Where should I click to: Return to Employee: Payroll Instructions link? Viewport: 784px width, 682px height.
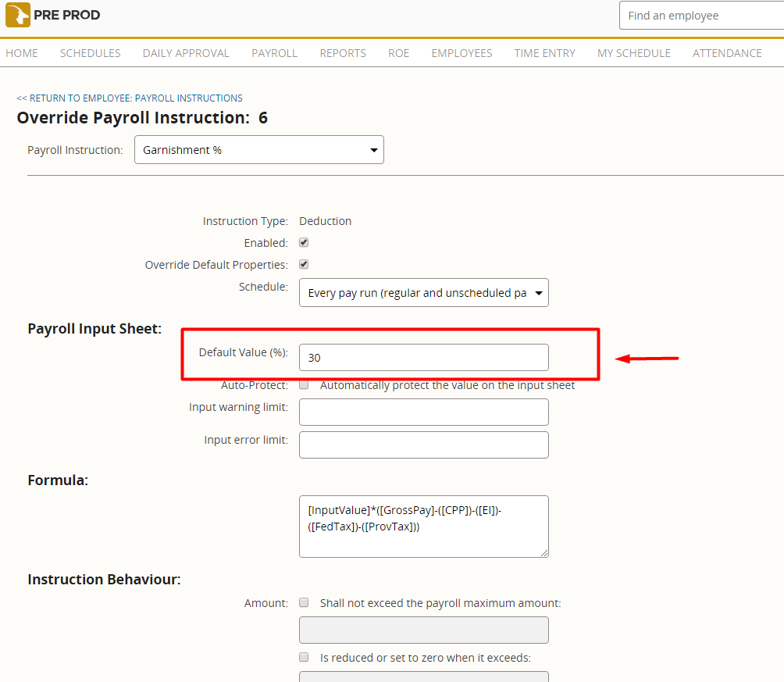pos(130,98)
